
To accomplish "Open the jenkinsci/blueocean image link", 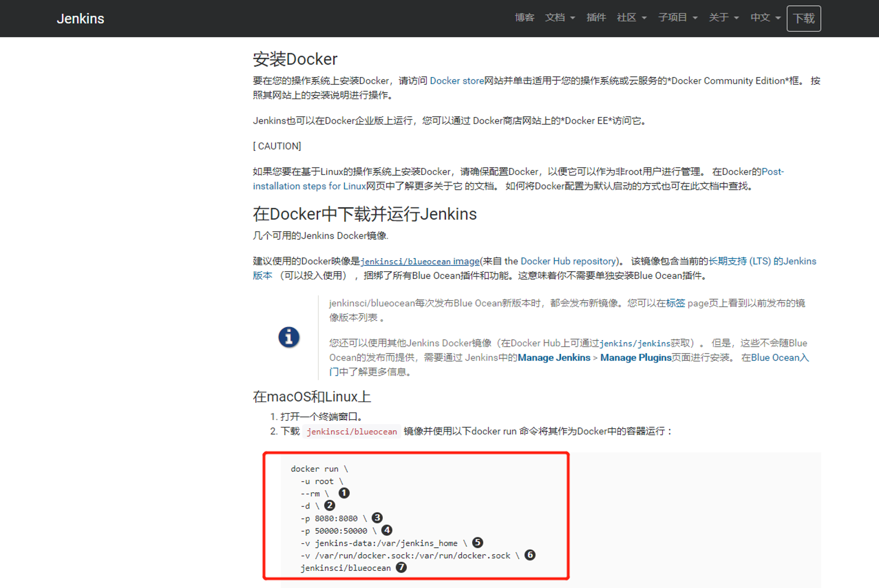I will (420, 261).
